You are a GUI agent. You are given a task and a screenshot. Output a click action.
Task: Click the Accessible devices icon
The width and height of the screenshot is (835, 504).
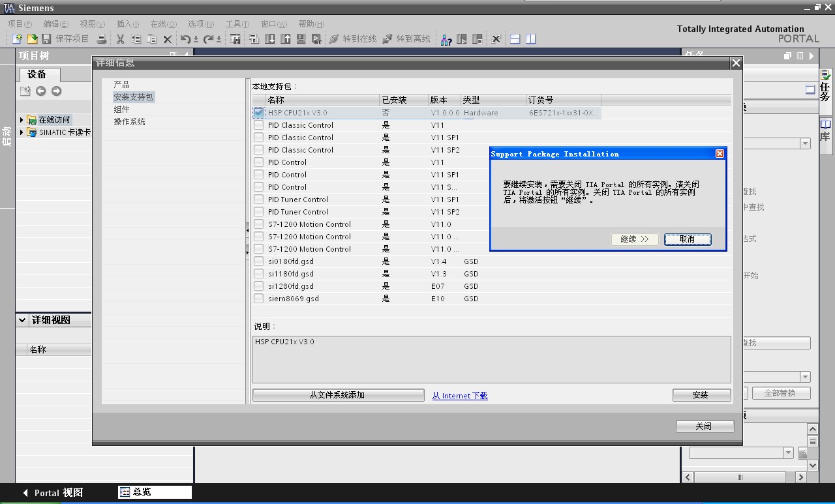pos(446,39)
